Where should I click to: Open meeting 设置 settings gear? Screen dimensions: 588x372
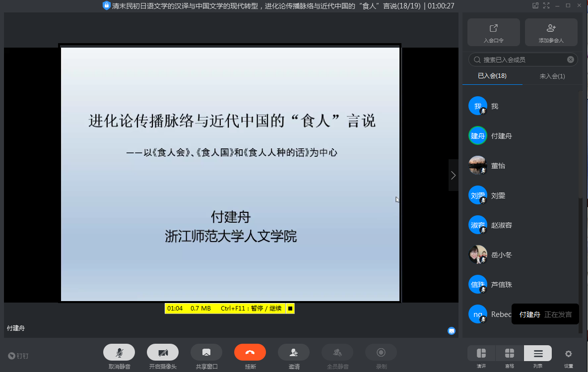[569, 354]
